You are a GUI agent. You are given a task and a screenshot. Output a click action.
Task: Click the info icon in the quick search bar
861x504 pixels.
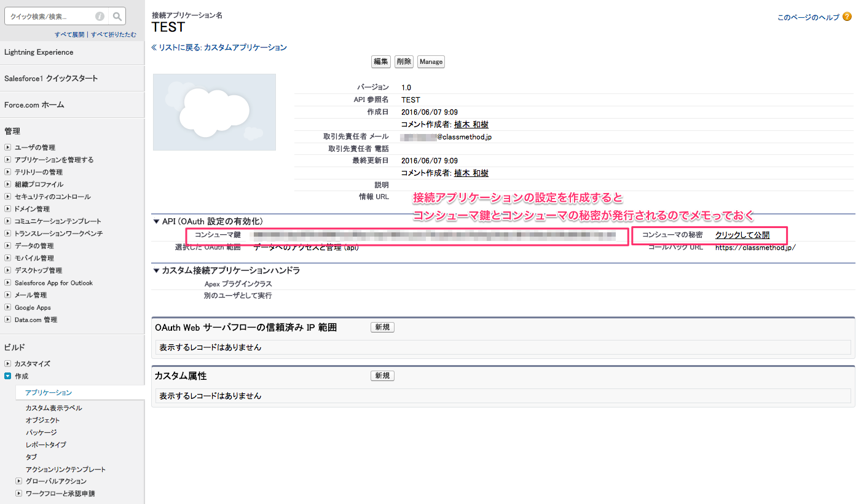click(99, 16)
